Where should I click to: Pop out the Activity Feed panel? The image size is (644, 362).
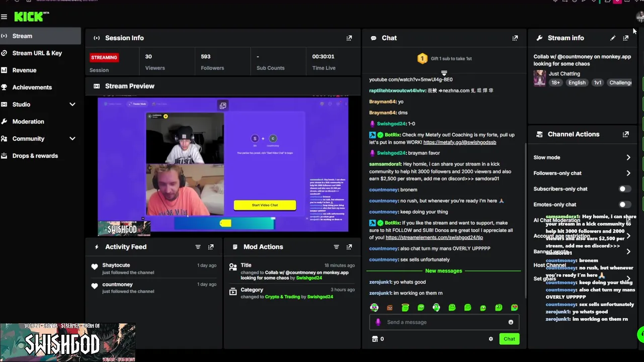click(211, 247)
